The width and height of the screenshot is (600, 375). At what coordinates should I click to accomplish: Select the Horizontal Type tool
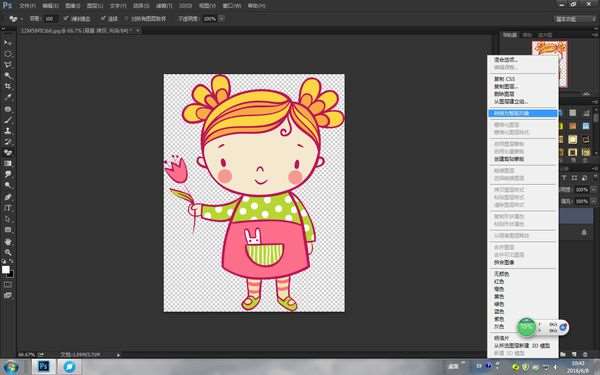pos(8,208)
